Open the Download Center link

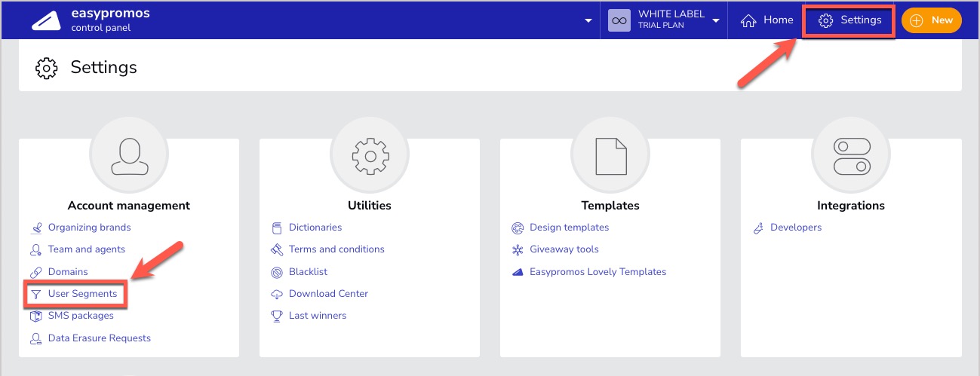328,294
